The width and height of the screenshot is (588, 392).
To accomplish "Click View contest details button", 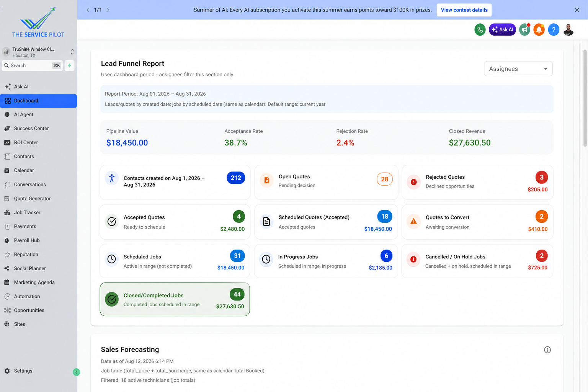I will [x=464, y=10].
